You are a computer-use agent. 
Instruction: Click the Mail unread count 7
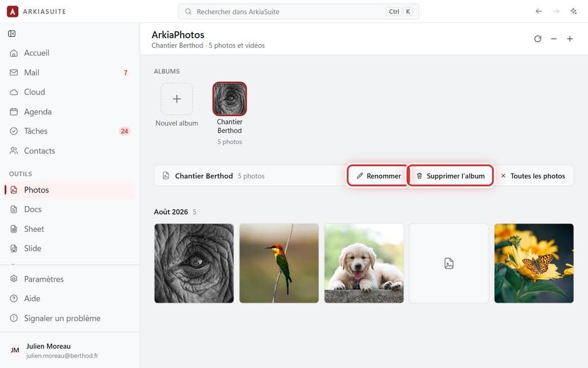coord(126,73)
